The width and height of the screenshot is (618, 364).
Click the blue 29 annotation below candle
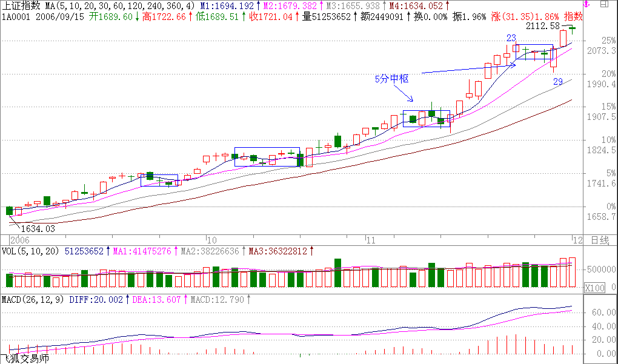coord(558,82)
